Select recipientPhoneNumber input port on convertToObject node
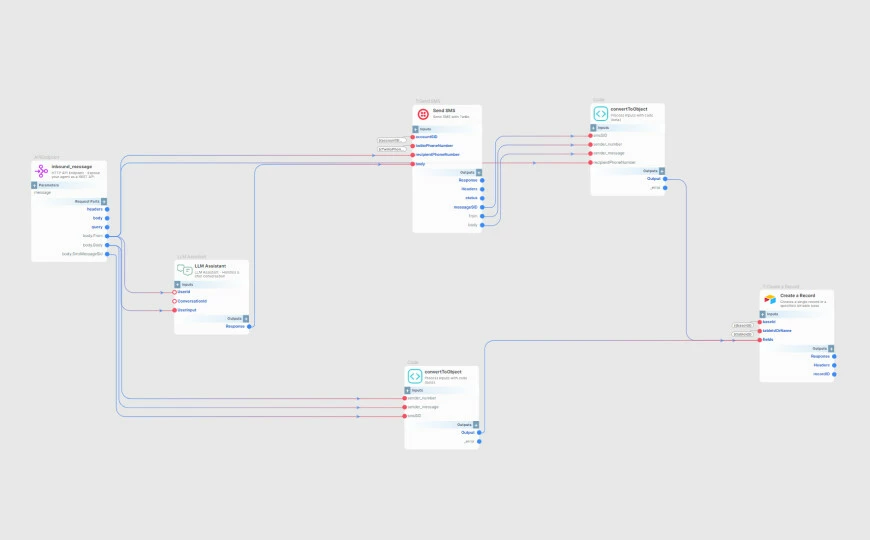870x540 pixels. [x=590, y=163]
